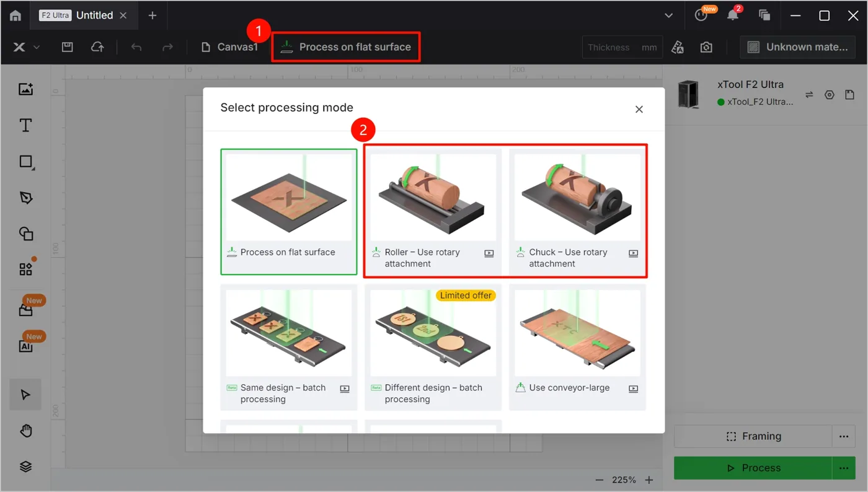Open xTool F2 Ultra device settings gear

point(830,95)
